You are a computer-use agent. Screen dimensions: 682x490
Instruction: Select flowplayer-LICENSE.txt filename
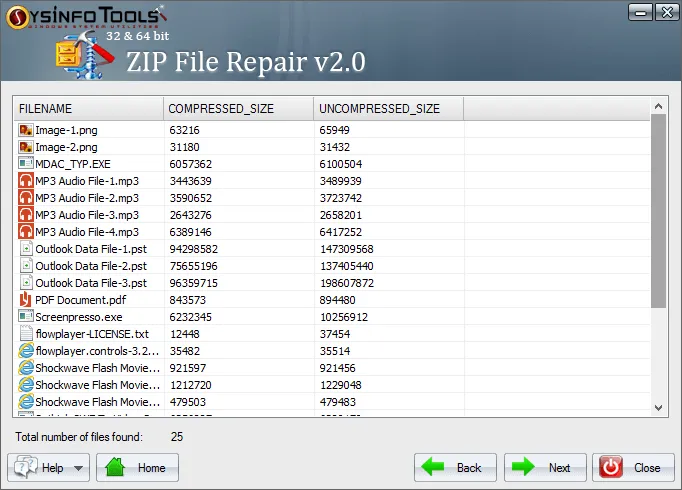click(x=92, y=334)
